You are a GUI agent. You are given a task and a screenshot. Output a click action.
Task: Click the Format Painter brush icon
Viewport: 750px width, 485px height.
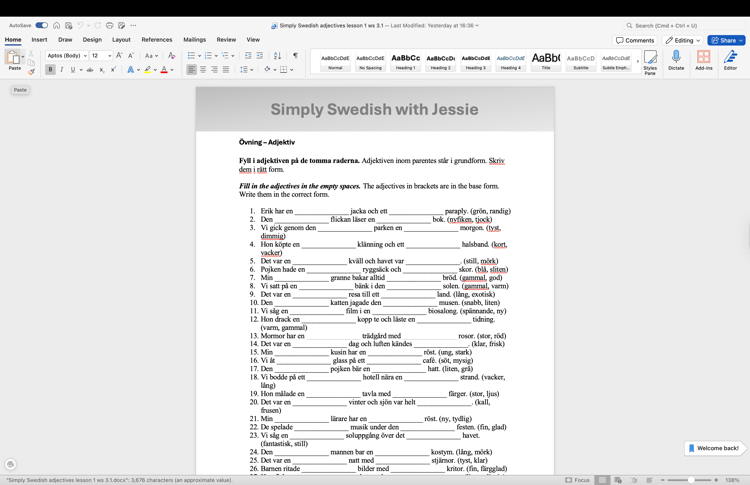[x=31, y=70]
